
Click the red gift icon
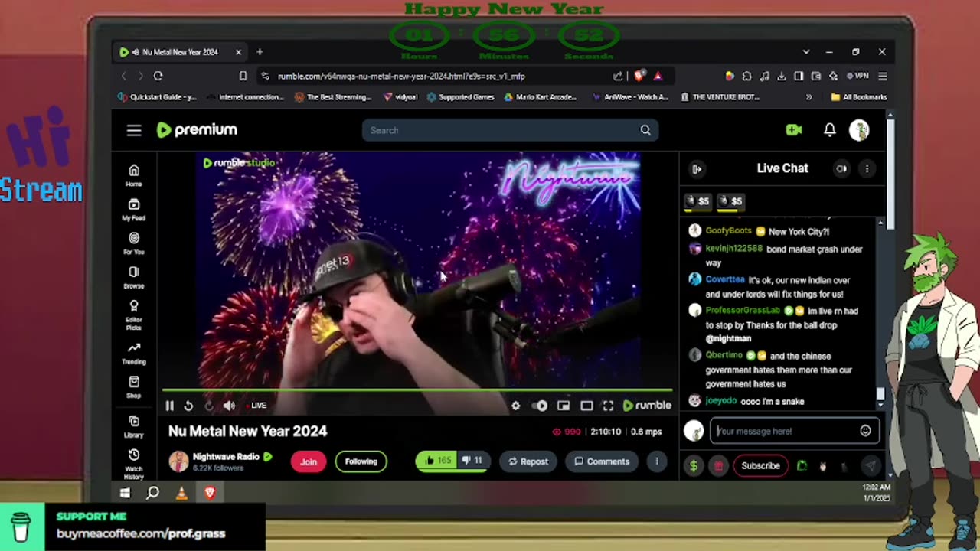tap(718, 466)
